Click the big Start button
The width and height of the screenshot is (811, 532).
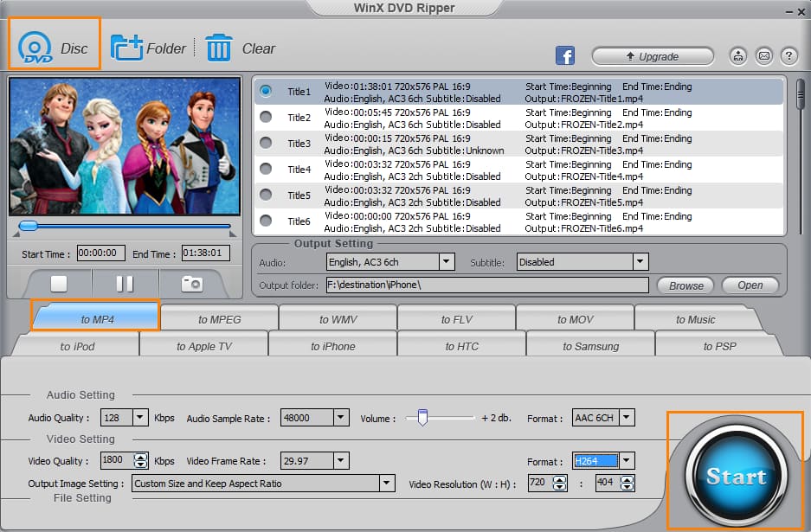pos(736,476)
